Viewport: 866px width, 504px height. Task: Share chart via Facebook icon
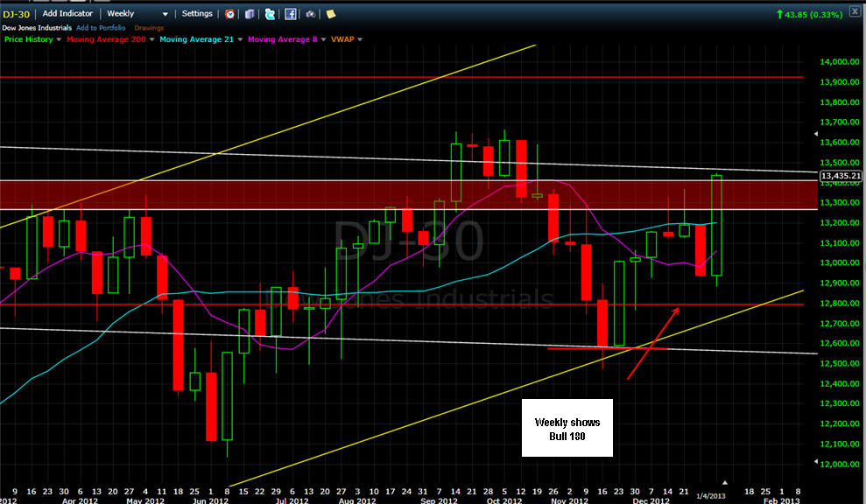pos(291,14)
